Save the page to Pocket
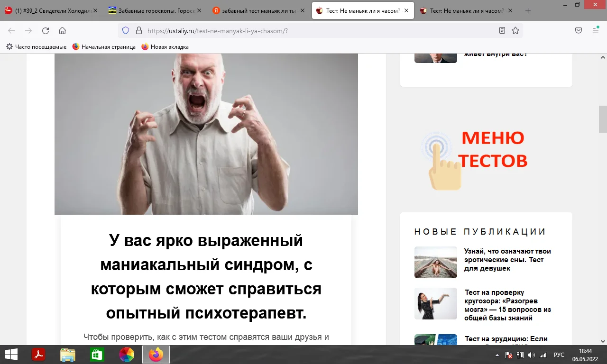The width and height of the screenshot is (607, 364). click(578, 30)
